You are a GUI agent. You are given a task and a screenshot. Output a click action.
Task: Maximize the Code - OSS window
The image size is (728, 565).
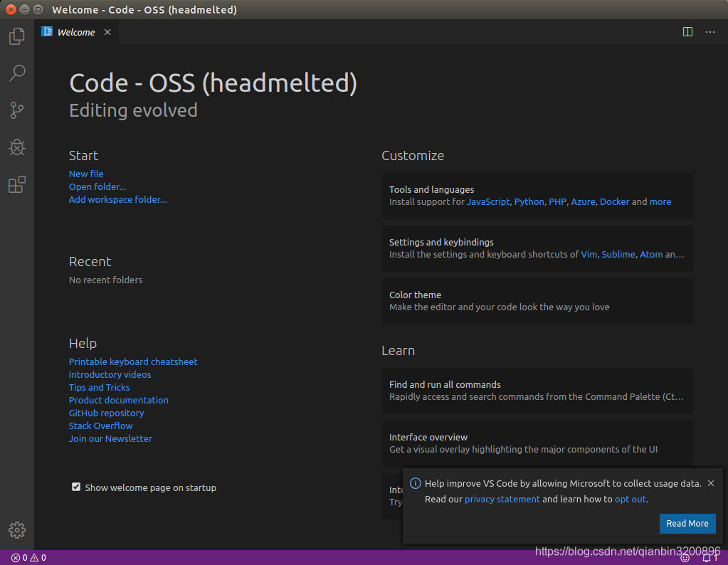(x=38, y=9)
